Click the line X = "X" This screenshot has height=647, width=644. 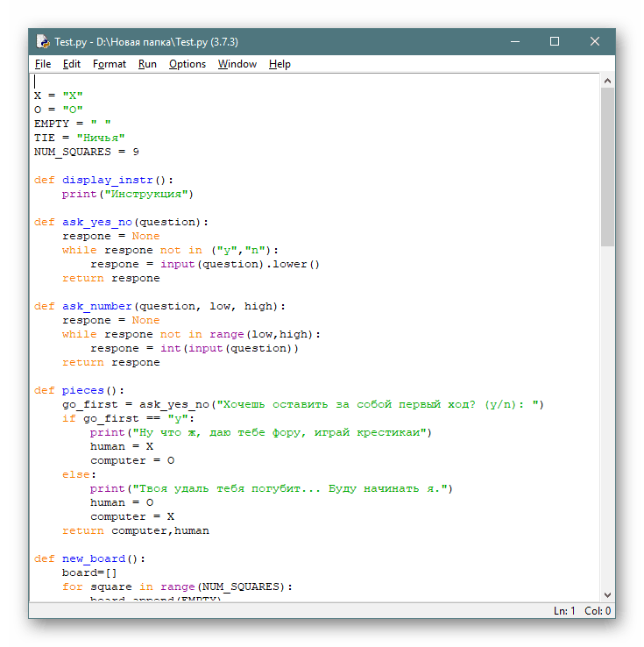[58, 96]
